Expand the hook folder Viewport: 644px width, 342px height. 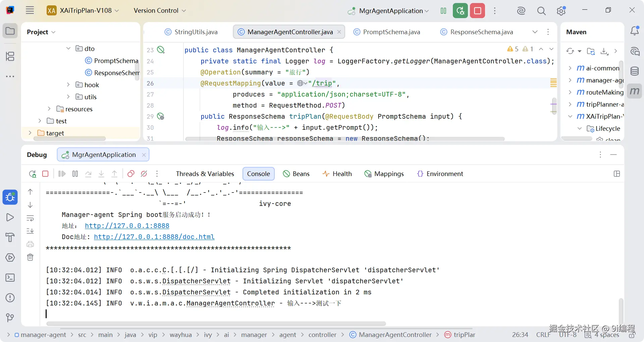(68, 84)
